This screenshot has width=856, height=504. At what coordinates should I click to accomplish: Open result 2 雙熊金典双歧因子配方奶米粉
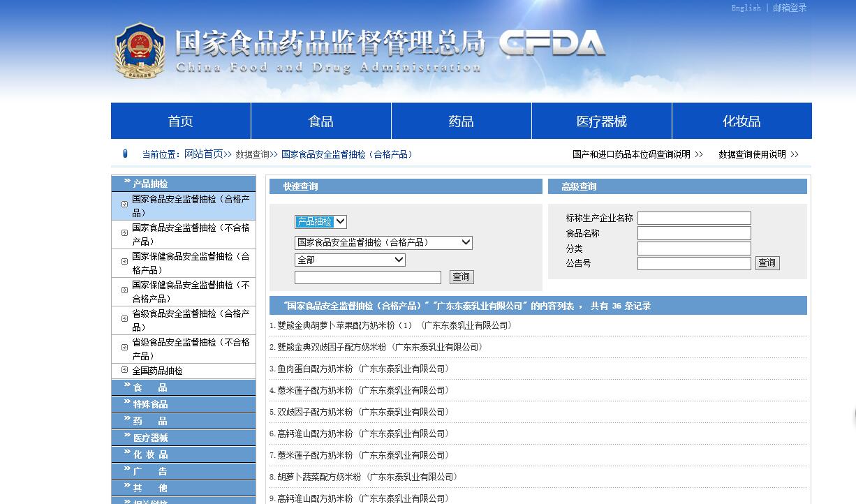pos(376,347)
